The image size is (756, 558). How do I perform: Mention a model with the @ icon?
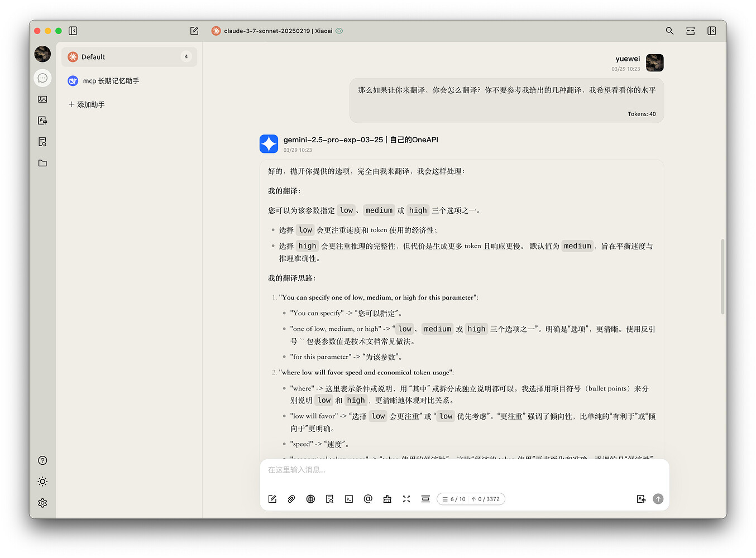(x=368, y=499)
